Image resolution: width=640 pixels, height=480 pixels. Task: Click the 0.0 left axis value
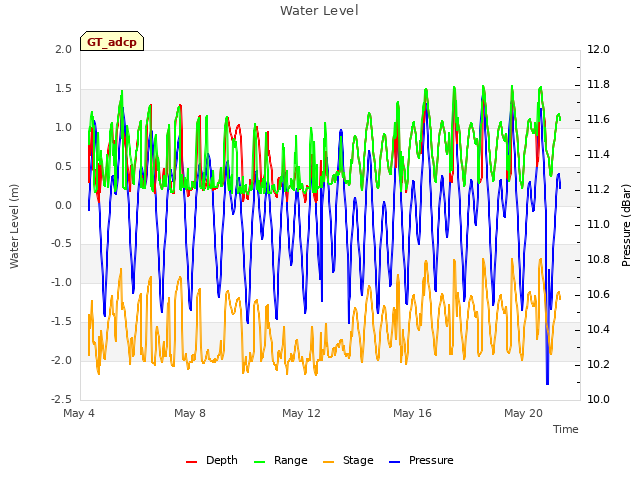click(x=63, y=205)
